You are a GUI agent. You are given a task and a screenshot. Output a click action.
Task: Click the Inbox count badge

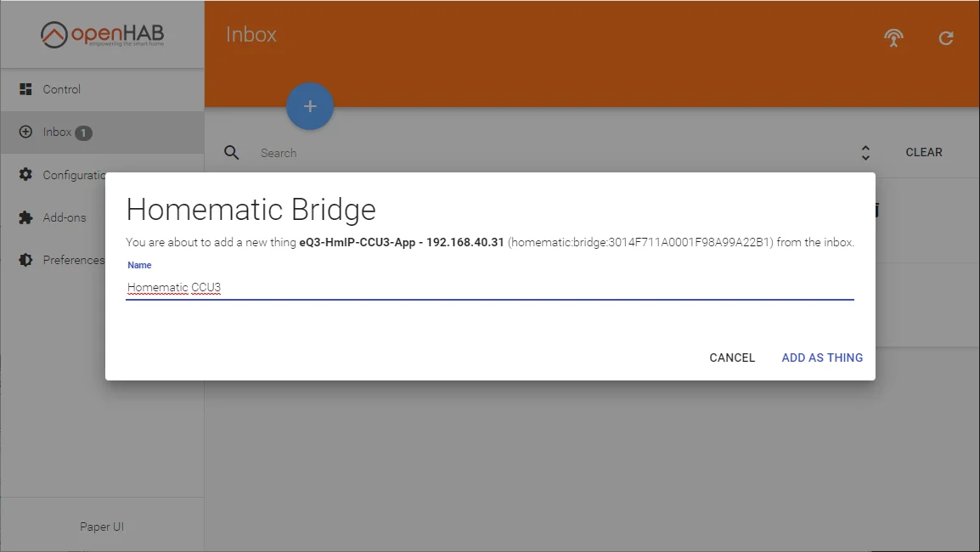pyautogui.click(x=84, y=133)
